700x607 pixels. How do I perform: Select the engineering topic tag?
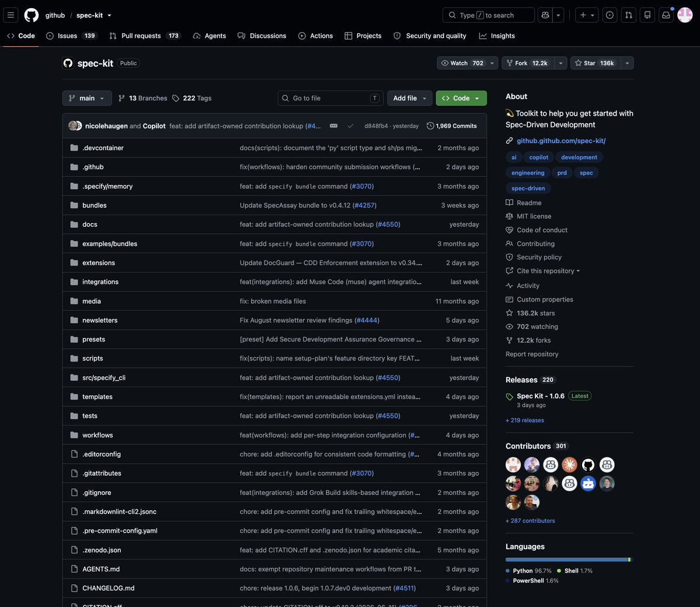coord(528,173)
